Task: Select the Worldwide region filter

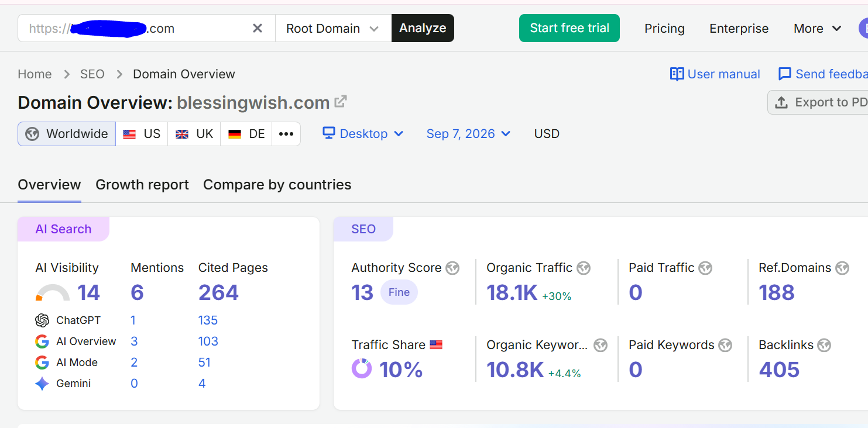Action: click(67, 134)
